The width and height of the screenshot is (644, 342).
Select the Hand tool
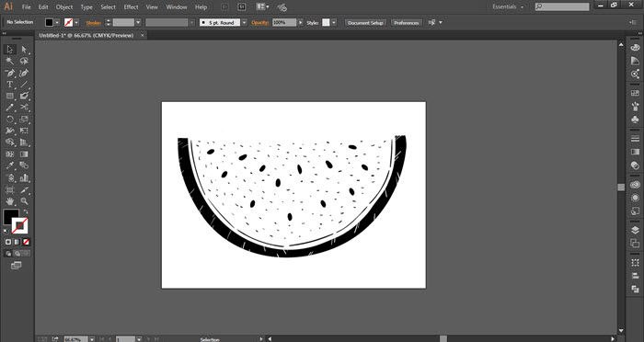(x=9, y=201)
